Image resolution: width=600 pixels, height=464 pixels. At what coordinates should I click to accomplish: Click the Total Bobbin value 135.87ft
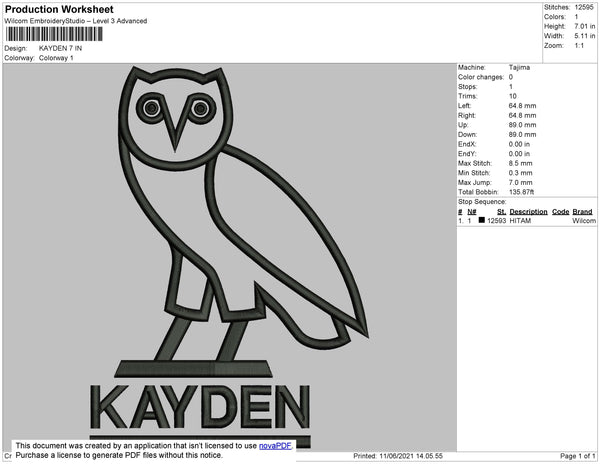pos(521,192)
